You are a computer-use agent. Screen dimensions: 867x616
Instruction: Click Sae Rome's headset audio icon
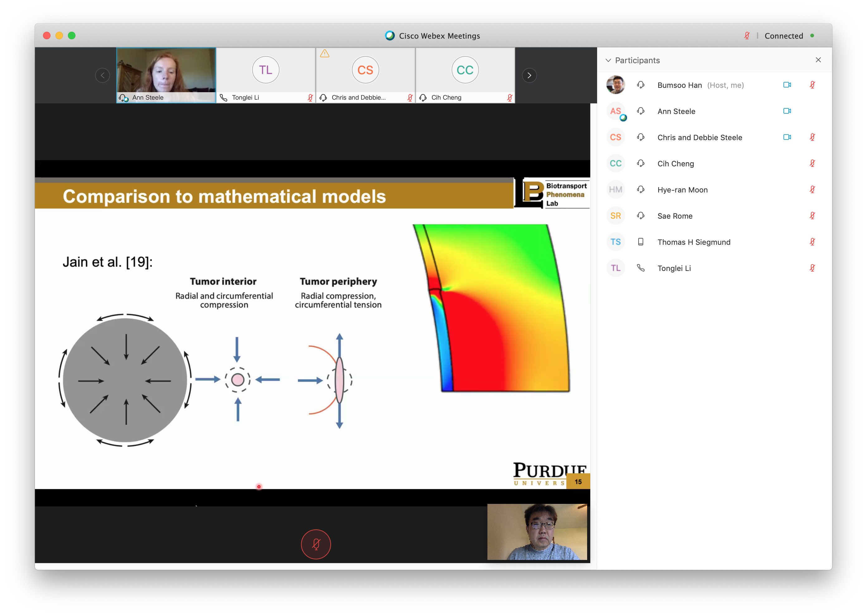[641, 216]
